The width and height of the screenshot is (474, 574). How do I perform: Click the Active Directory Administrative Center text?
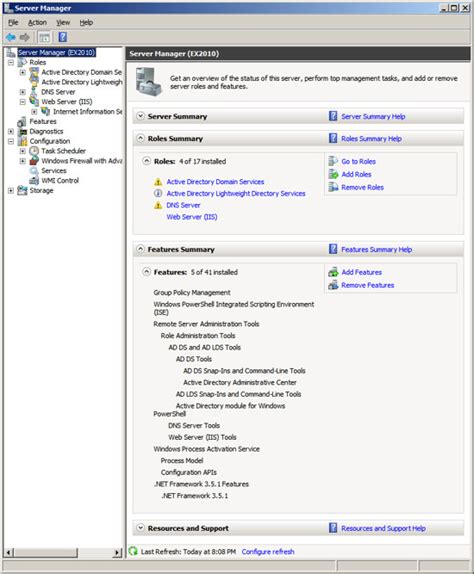pos(240,382)
